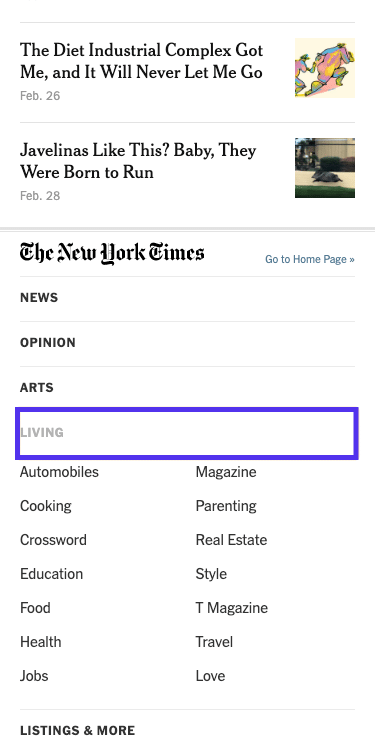The height and width of the screenshot is (747, 375).
Task: Expand the LISTINGS & MORE section
Action: [x=187, y=730]
